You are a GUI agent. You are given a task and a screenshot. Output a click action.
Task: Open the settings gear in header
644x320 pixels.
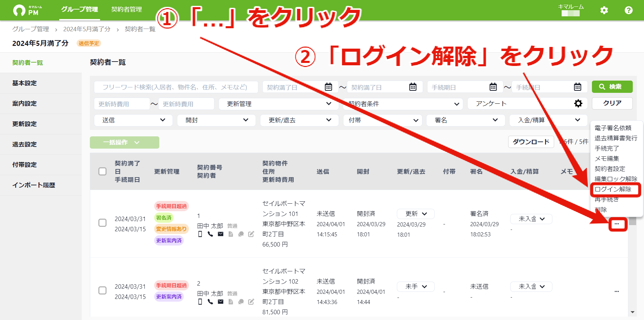pos(604,10)
